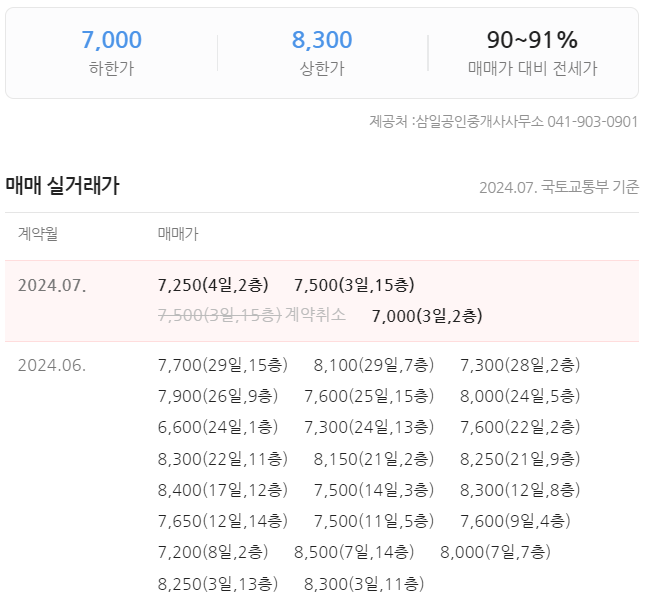Click the 7,700(29일,15층) entry
Viewport: 646px width, 592px height.
[x=223, y=365]
